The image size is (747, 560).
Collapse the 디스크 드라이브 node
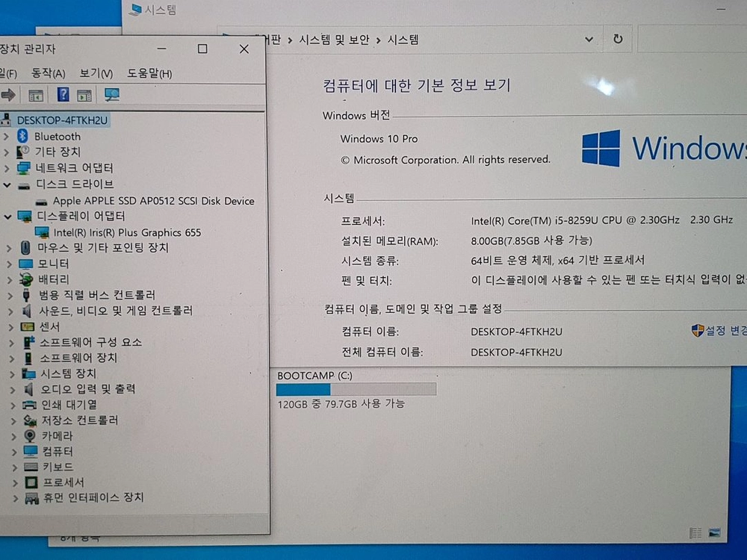click(7, 184)
